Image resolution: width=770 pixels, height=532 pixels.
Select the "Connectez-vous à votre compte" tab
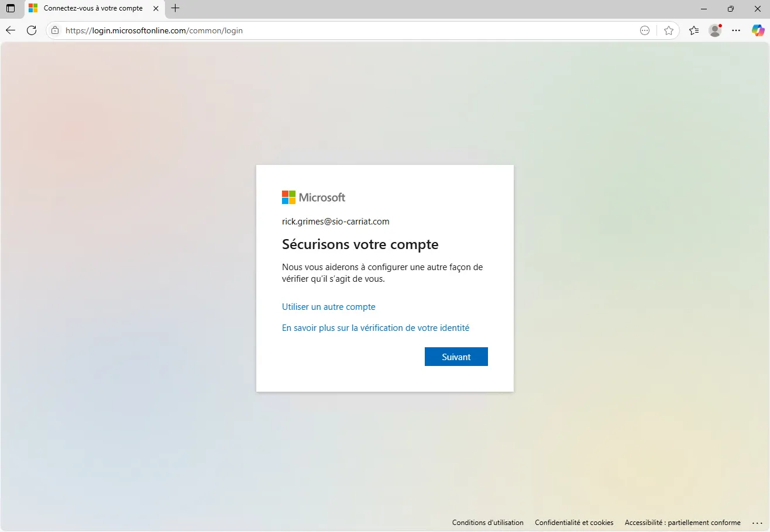coord(92,9)
